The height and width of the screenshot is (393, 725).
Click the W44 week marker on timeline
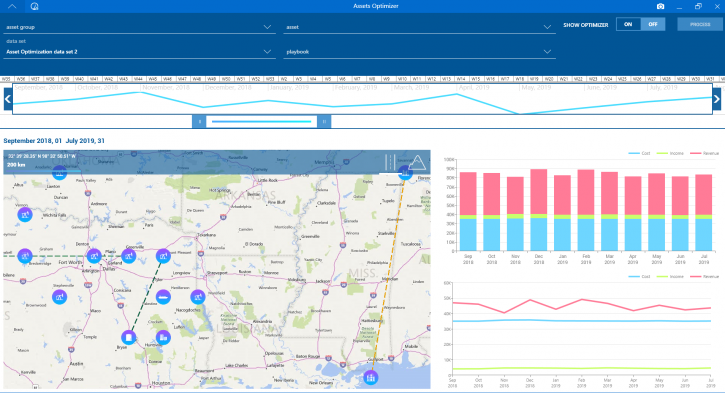138,79
